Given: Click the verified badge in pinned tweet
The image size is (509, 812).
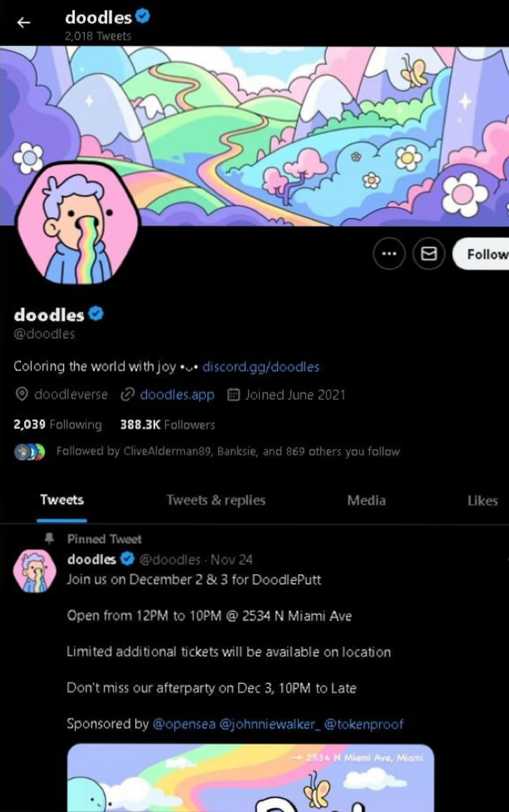Looking at the screenshot, I should tap(127, 559).
